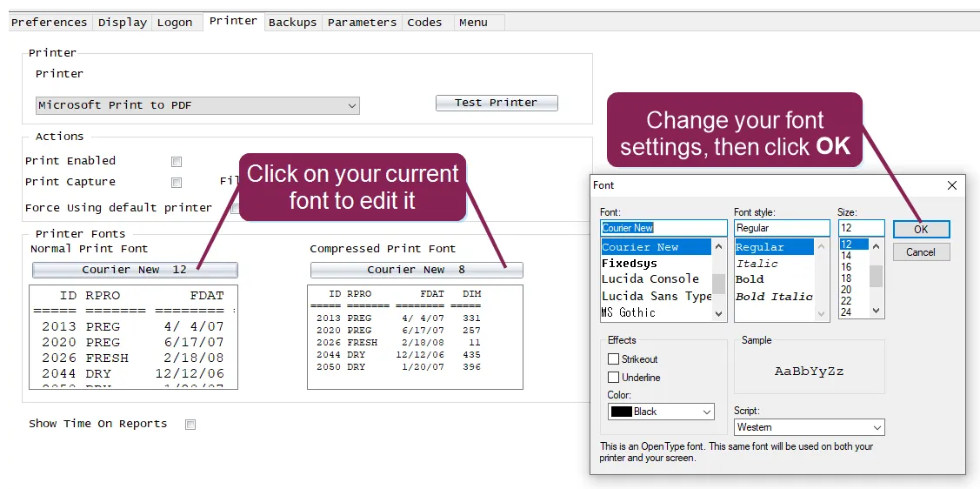Go to the Logon tab
Image resolution: width=980 pixels, height=489 pixels.
(175, 23)
